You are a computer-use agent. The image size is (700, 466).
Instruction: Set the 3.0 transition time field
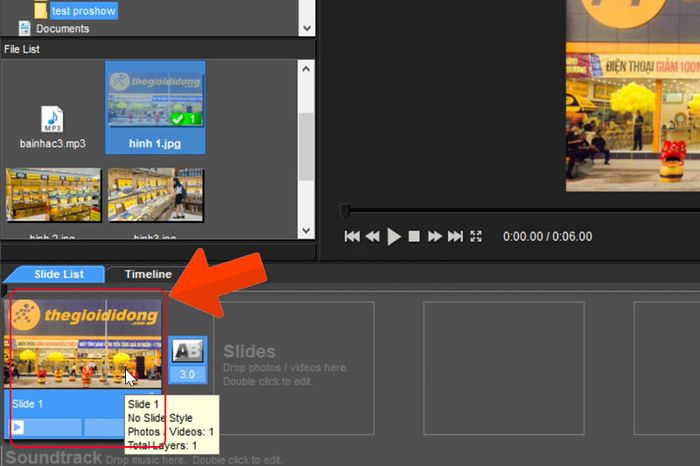click(x=188, y=374)
